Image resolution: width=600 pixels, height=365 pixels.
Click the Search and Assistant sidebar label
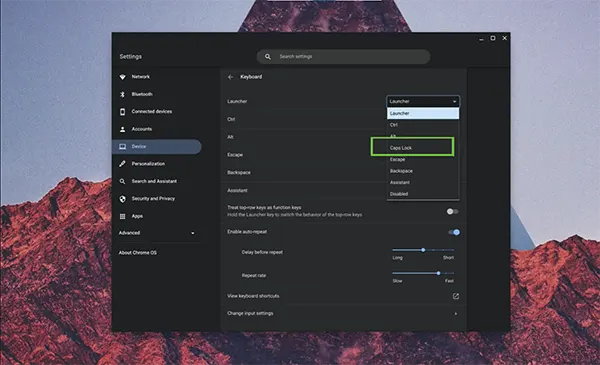tap(154, 181)
